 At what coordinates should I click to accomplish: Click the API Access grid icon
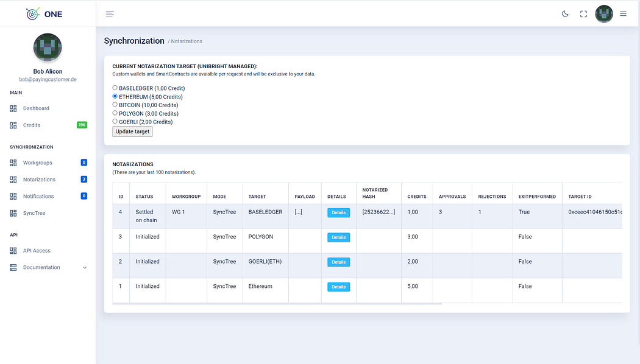[x=13, y=251]
